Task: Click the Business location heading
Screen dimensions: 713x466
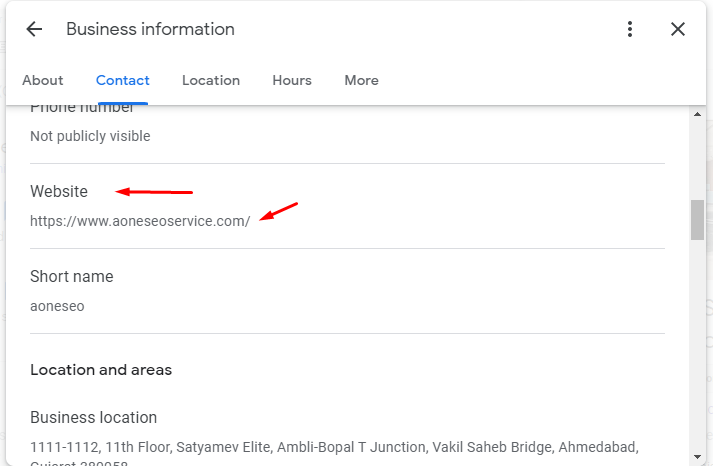Action: (x=93, y=417)
